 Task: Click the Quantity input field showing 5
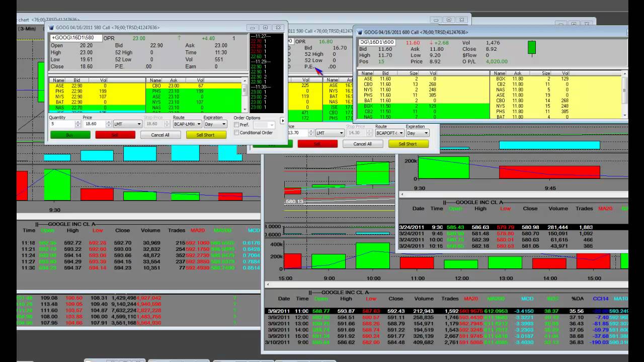(62, 124)
